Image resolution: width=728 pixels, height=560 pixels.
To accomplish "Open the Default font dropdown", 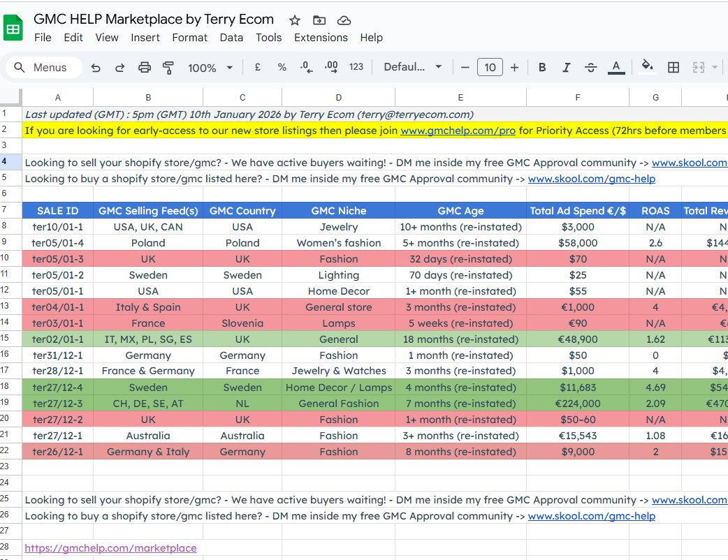I will click(x=412, y=67).
